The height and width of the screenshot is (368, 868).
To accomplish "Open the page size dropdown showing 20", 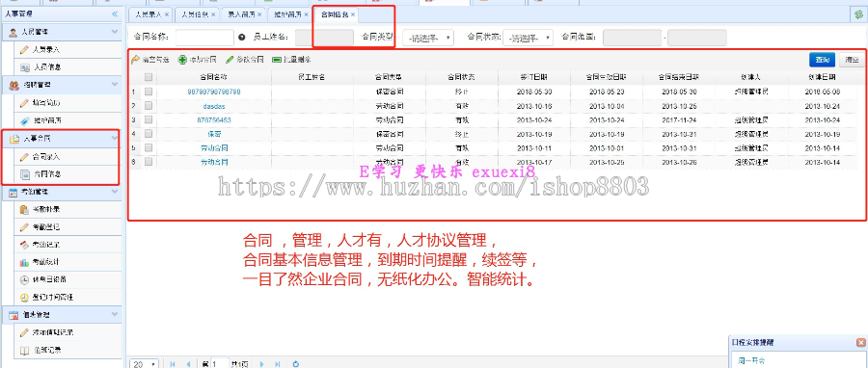I will click(144, 364).
